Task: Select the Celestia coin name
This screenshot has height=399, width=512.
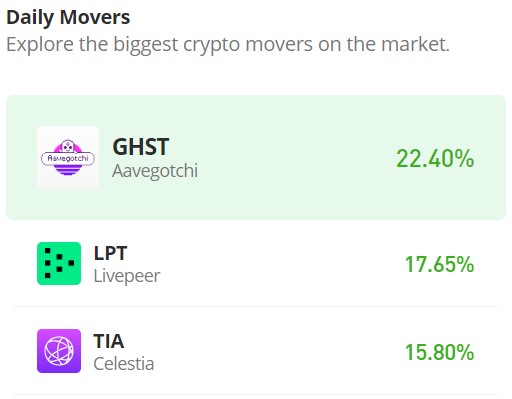Action: (124, 363)
